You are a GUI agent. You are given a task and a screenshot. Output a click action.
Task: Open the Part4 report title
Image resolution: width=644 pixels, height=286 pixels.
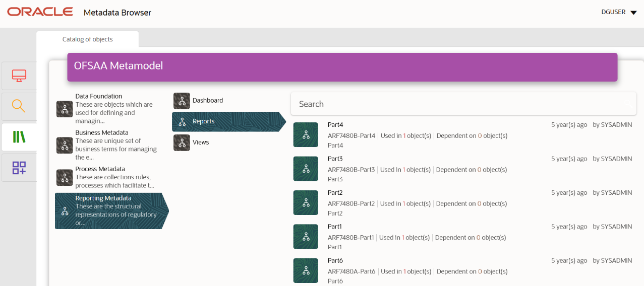point(335,124)
